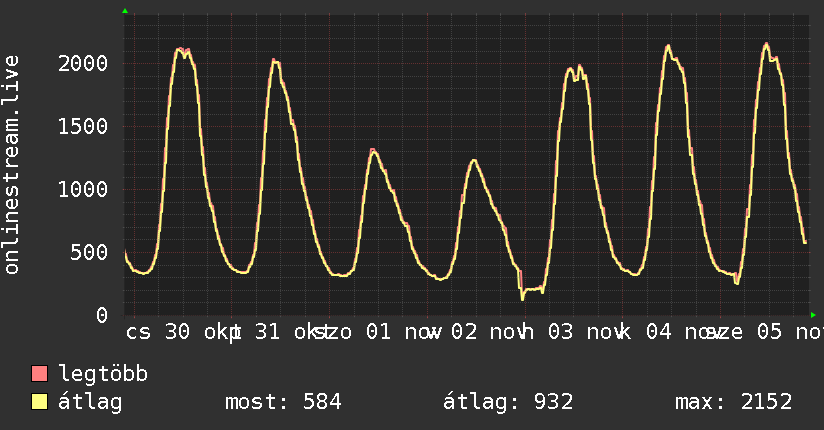Click the 0 y-axis label
The height and width of the screenshot is (430, 824).
tap(102, 315)
